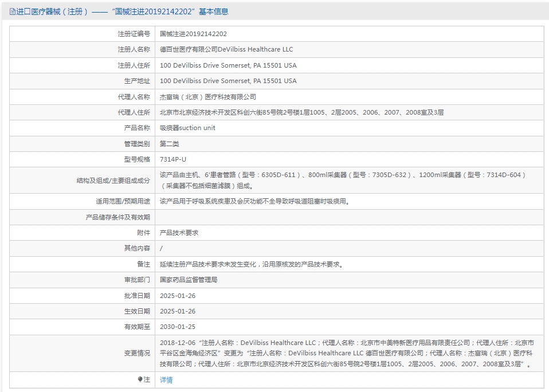
Task: Click expiry date 2030-01-25
Action: 178,327
